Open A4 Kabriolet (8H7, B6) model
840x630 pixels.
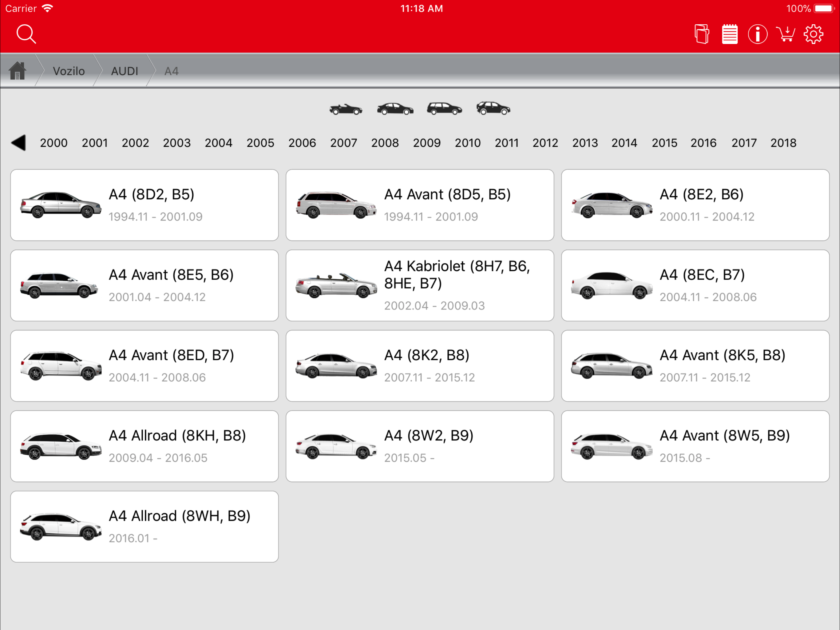[420, 285]
